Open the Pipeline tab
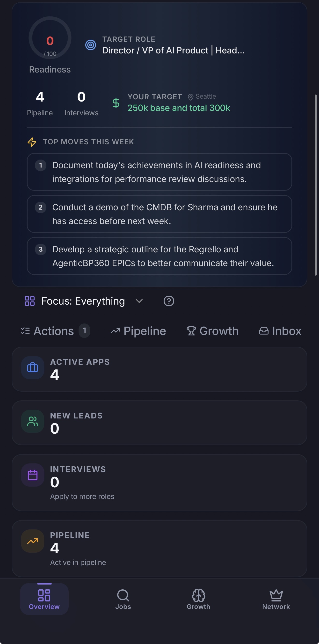319x644 pixels. point(138,330)
